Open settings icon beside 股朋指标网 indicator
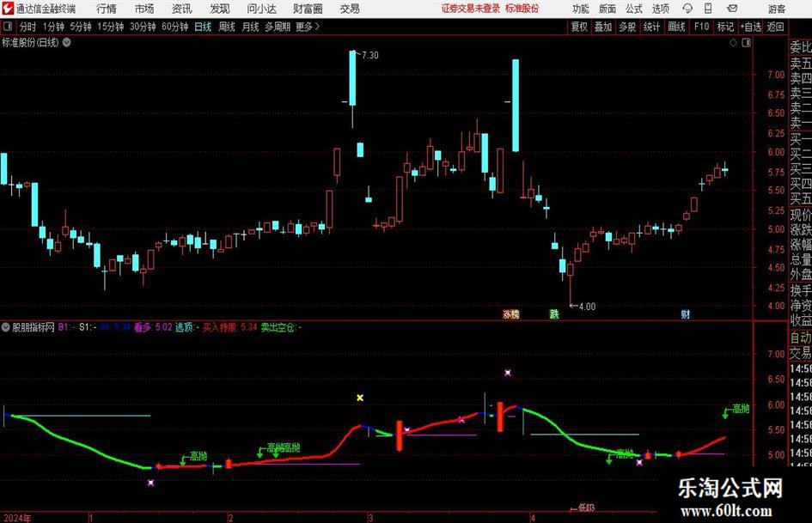Viewport: 812px width, 523px height. (x=6, y=327)
